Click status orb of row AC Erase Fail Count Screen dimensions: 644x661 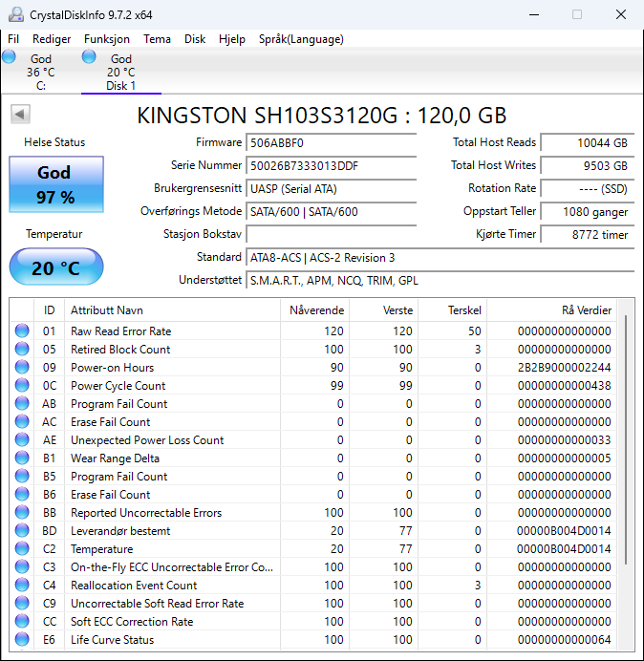click(x=22, y=421)
